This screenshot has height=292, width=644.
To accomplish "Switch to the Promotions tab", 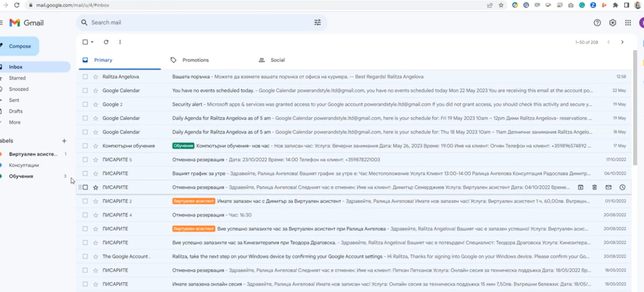I will tap(195, 60).
